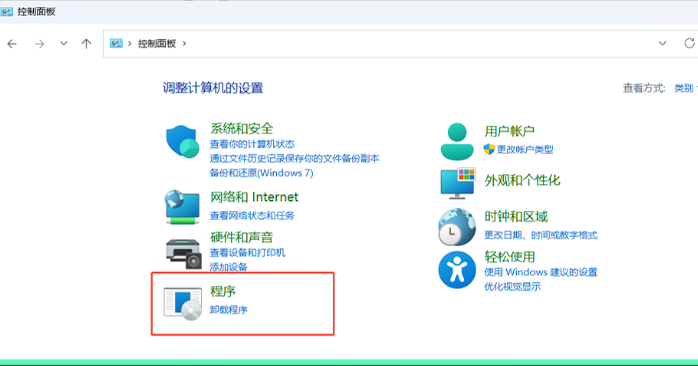
Task: Refresh the Control Panel view
Action: click(689, 43)
